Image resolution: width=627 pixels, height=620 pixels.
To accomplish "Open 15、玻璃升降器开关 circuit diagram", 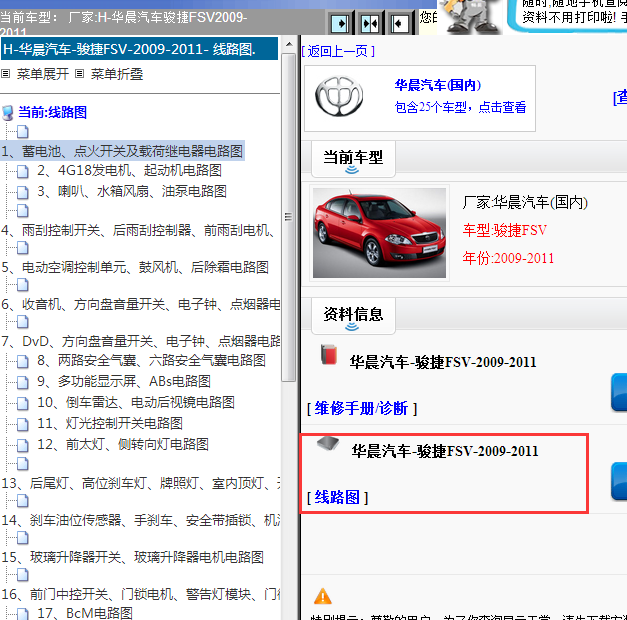I will pos(132,557).
